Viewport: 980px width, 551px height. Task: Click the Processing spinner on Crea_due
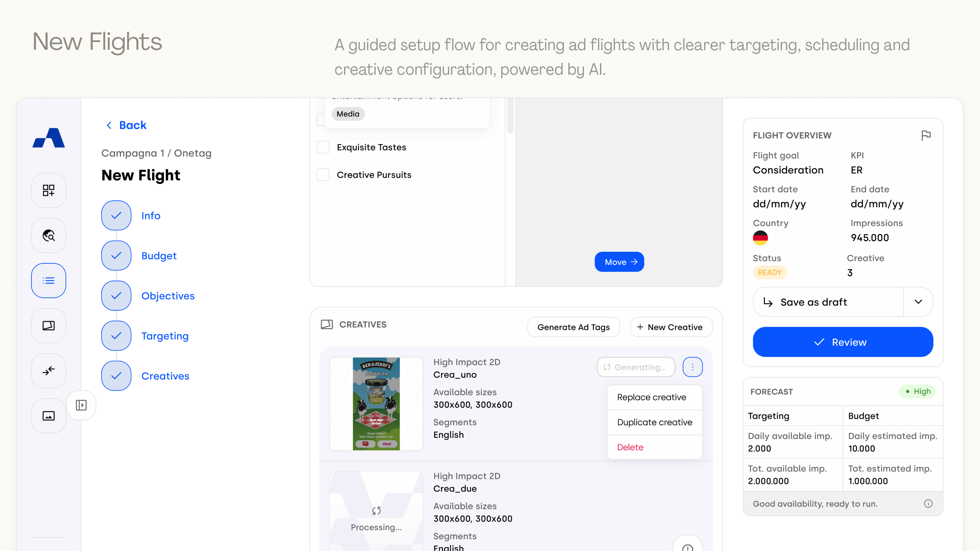(376, 511)
